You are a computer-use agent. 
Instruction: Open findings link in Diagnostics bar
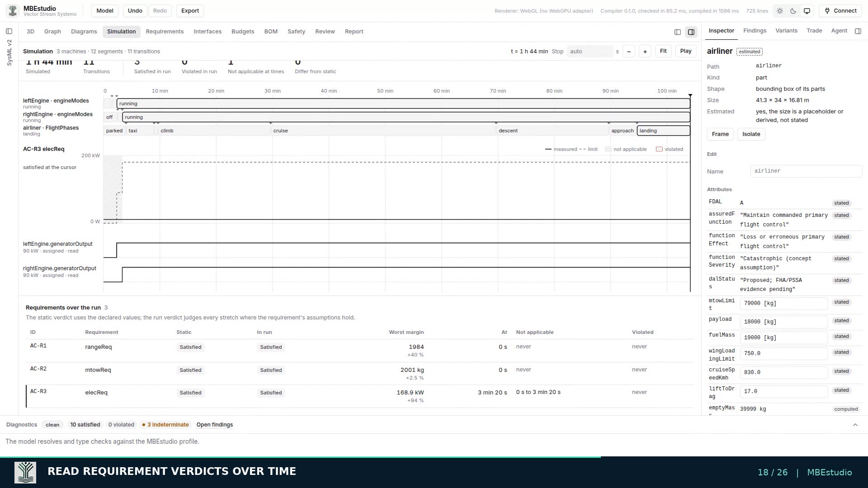tap(214, 425)
